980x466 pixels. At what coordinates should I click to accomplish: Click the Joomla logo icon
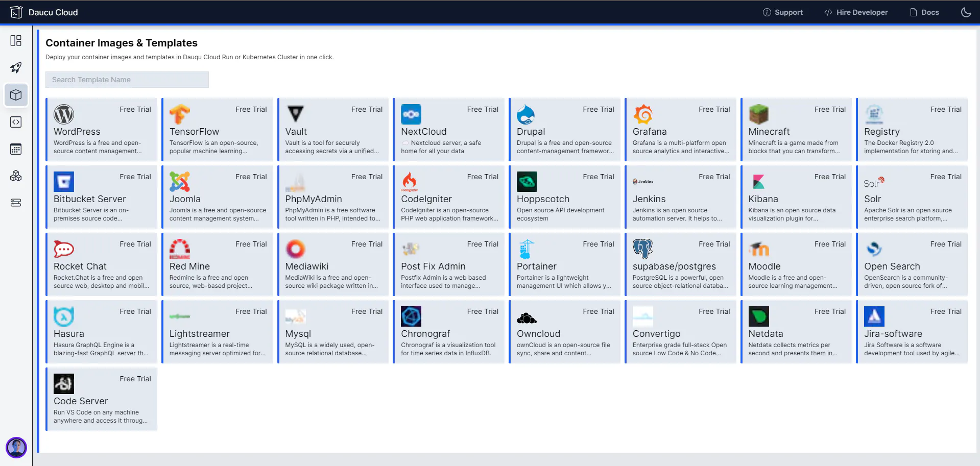180,182
